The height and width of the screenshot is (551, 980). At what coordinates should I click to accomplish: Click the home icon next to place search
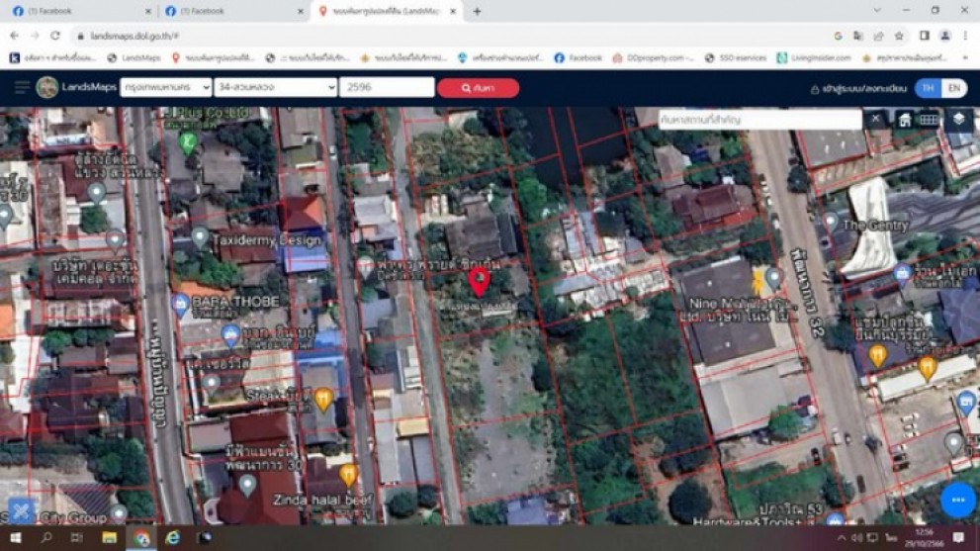tap(904, 120)
